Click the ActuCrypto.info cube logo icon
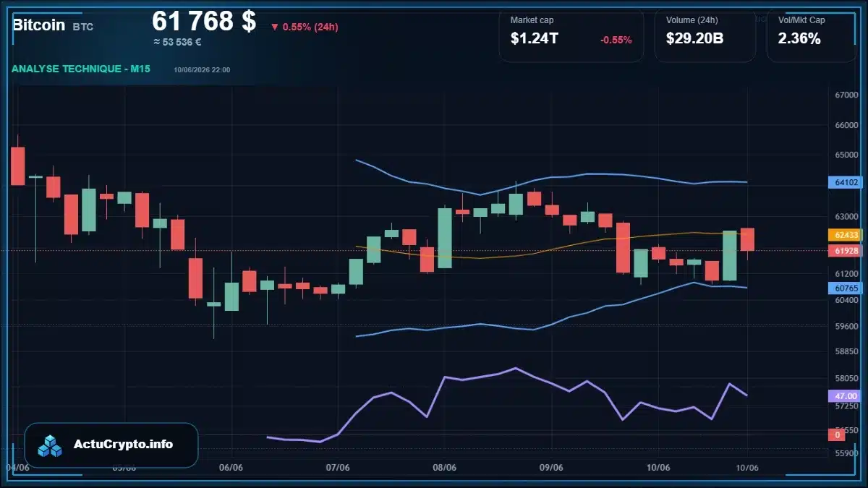This screenshot has width=868, height=488. coord(50,445)
